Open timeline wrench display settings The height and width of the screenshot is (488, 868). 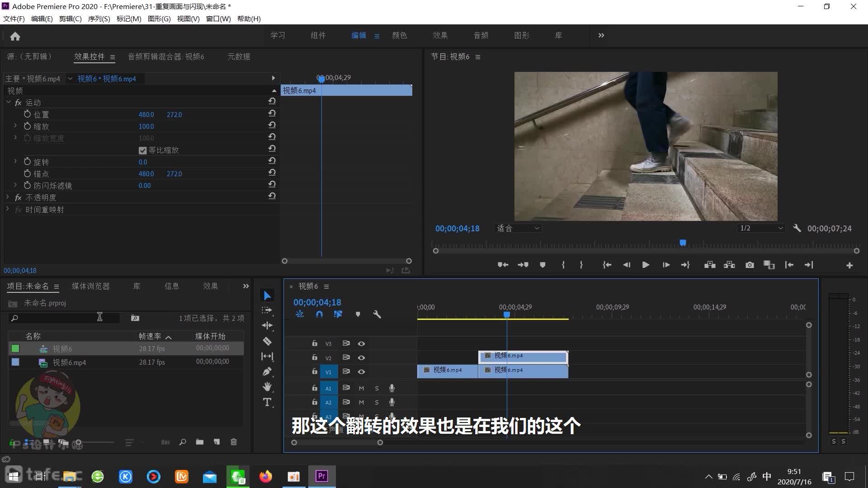[x=377, y=314]
